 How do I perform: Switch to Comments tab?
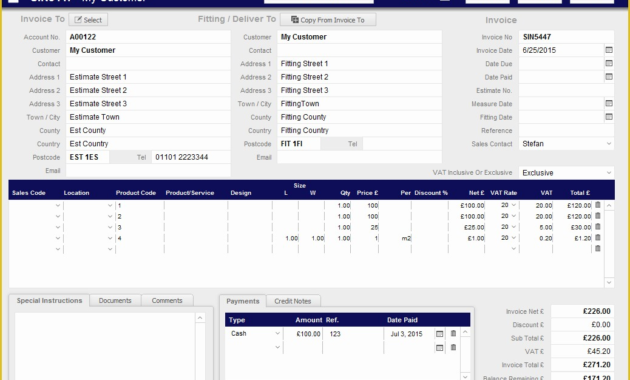(167, 300)
